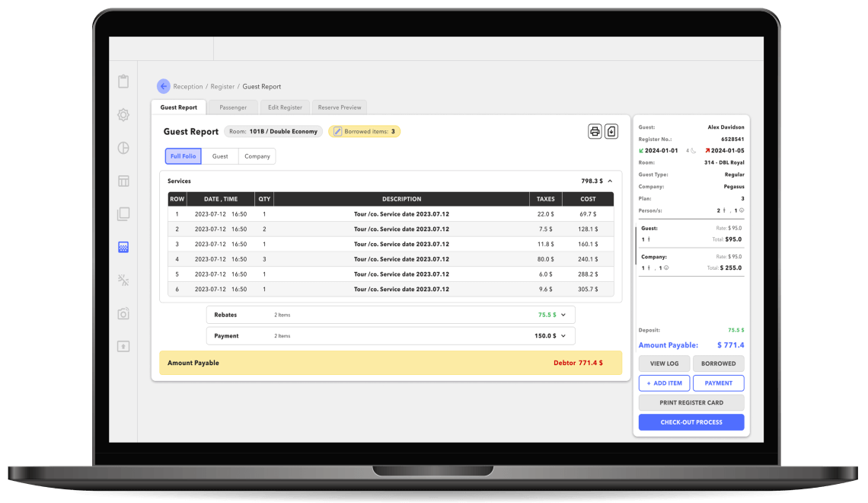Viewport: 868px width, 503px height.
Task: Select the Guest folio view
Action: point(220,156)
